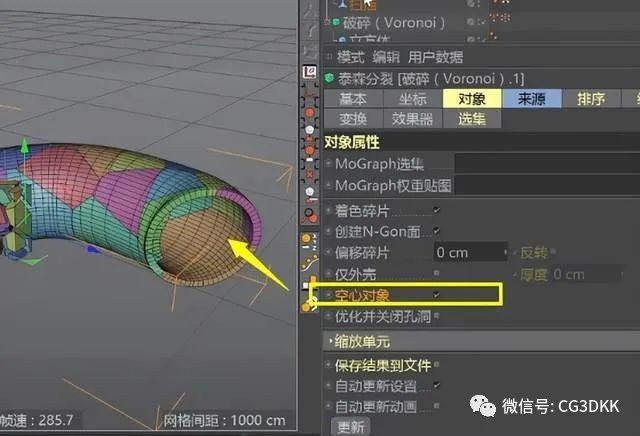Toggle the 创建N-Gon面 checkbox
The height and width of the screenshot is (436, 640).
(x=436, y=231)
